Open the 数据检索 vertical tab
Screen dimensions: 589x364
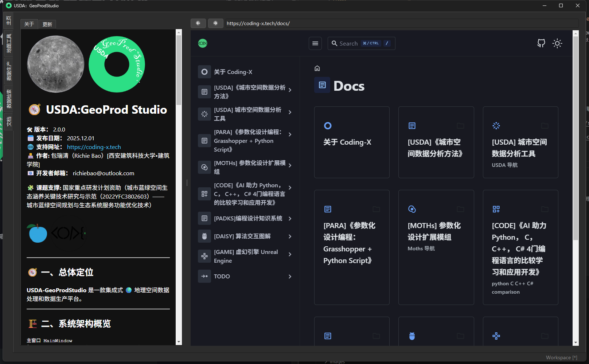pos(9,99)
